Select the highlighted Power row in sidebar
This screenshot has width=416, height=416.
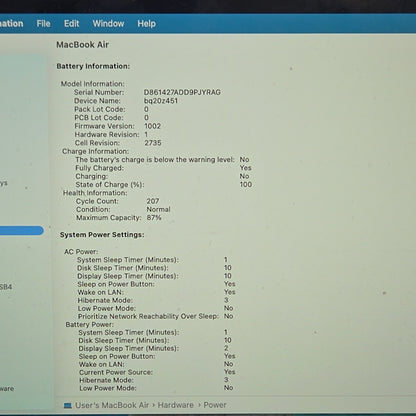pos(22,230)
